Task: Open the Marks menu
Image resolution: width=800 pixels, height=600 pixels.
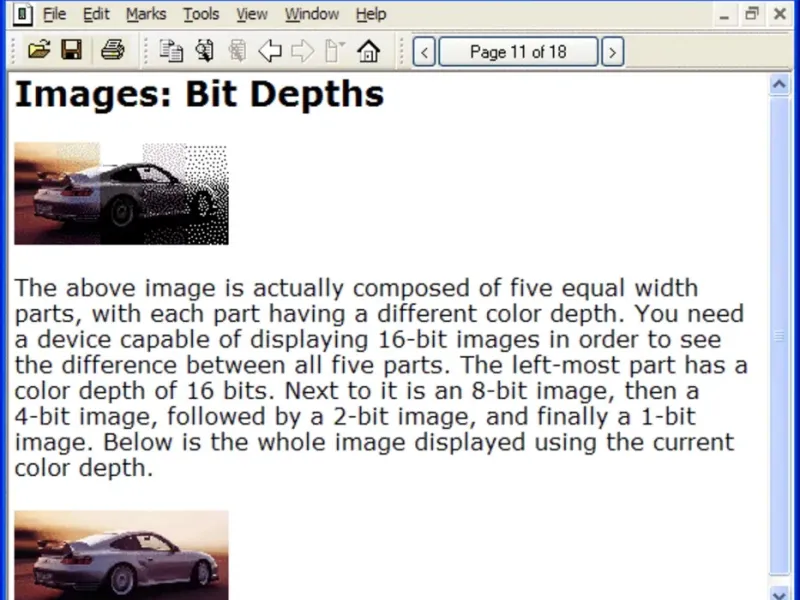Action: [x=146, y=14]
